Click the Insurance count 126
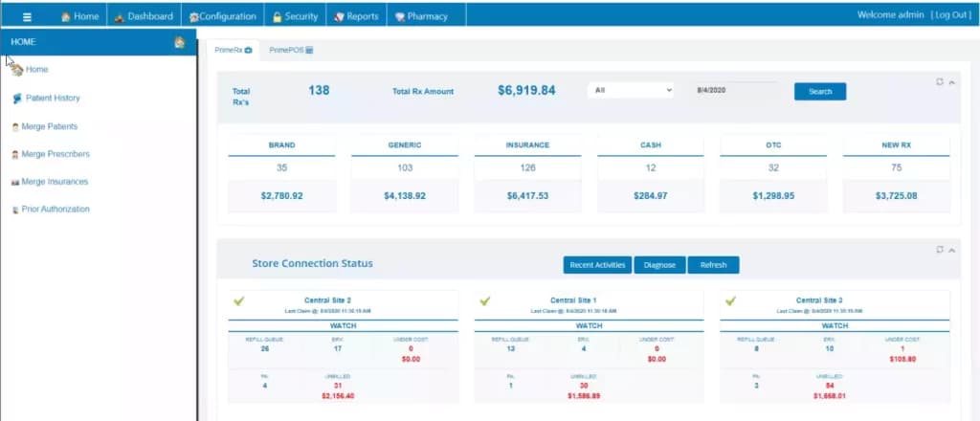Viewport: 980px width, 421px height. [527, 168]
